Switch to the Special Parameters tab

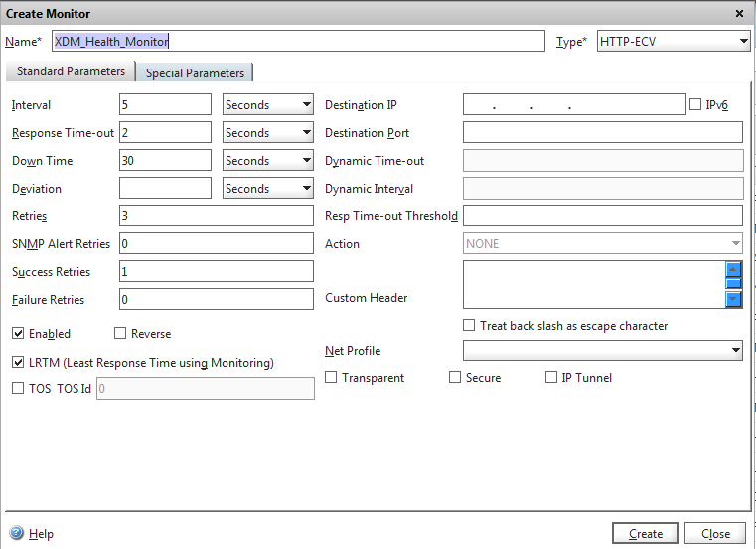195,72
